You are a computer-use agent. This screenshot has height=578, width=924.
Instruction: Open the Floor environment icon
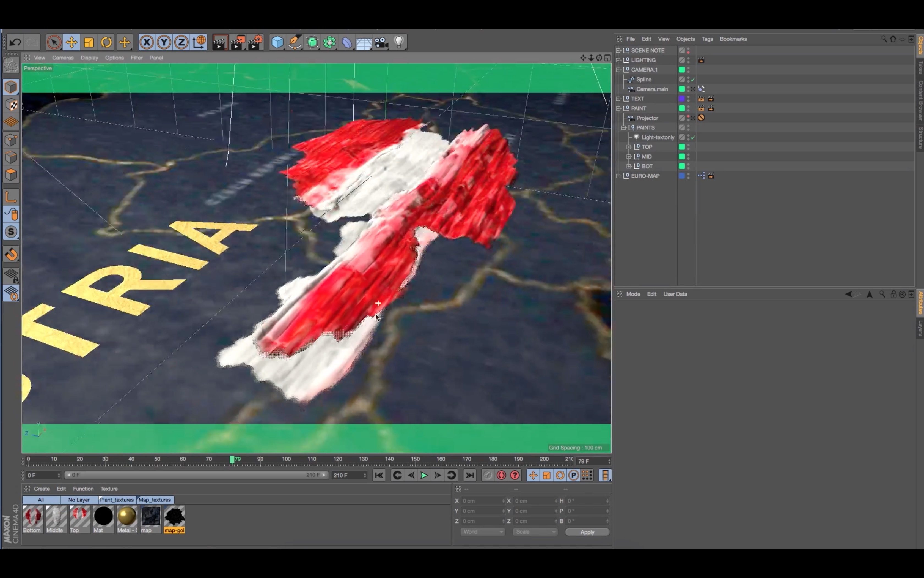pos(364,43)
